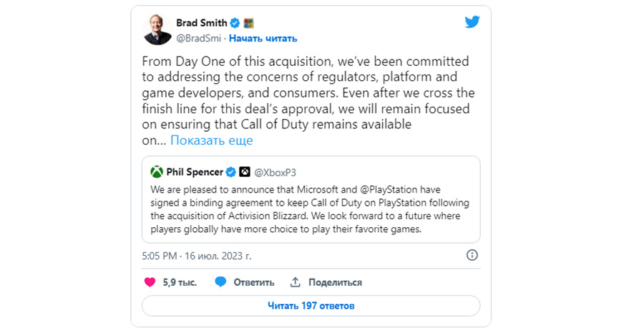This screenshot has width=644, height=331.
Task: Expand tweet with "Показать еще"
Action: click(x=211, y=140)
